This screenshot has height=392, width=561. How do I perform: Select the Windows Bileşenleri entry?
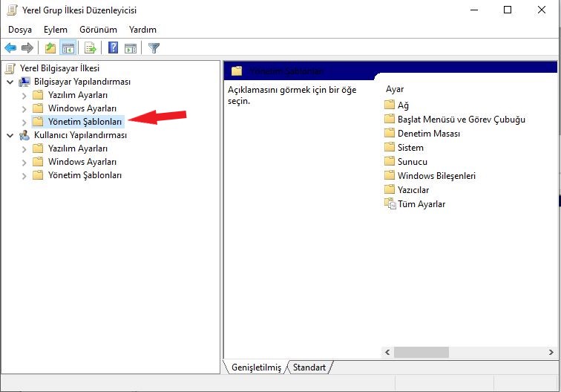pos(436,176)
